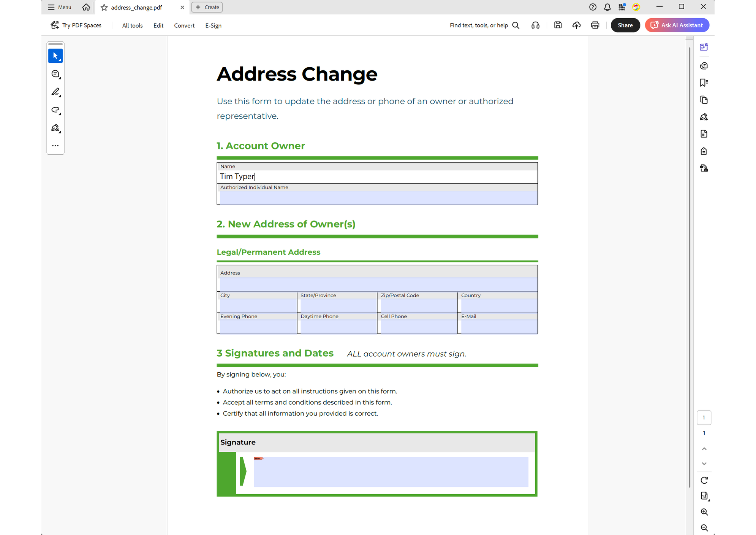Click the vertical scrollbar
Image resolution: width=756 pixels, height=535 pixels.
coord(690,267)
